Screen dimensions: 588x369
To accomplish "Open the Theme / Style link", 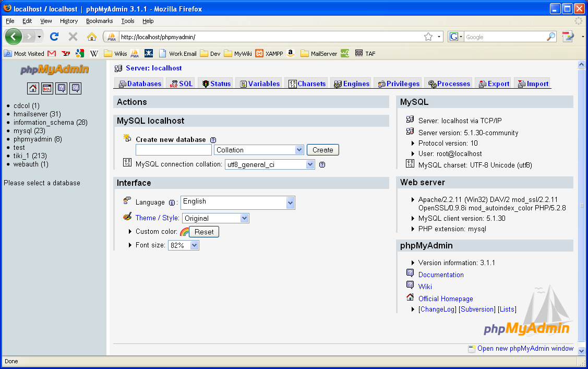I will [157, 218].
